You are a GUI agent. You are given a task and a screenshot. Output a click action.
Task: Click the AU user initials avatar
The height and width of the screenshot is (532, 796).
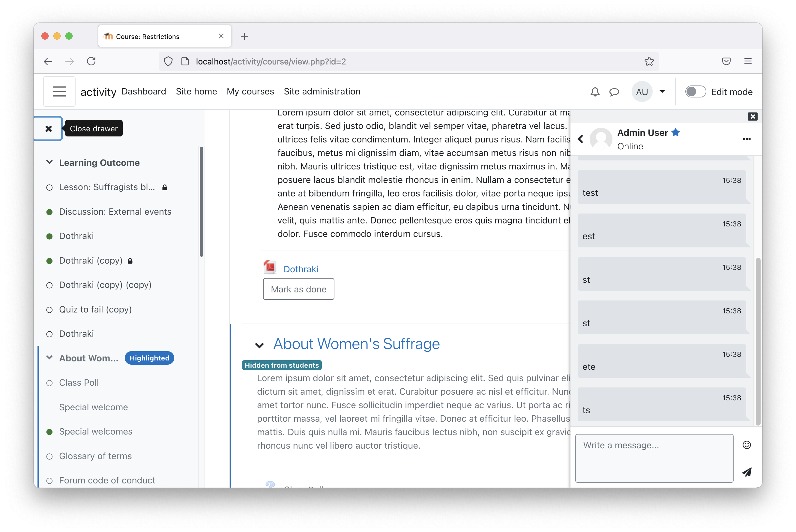point(642,91)
